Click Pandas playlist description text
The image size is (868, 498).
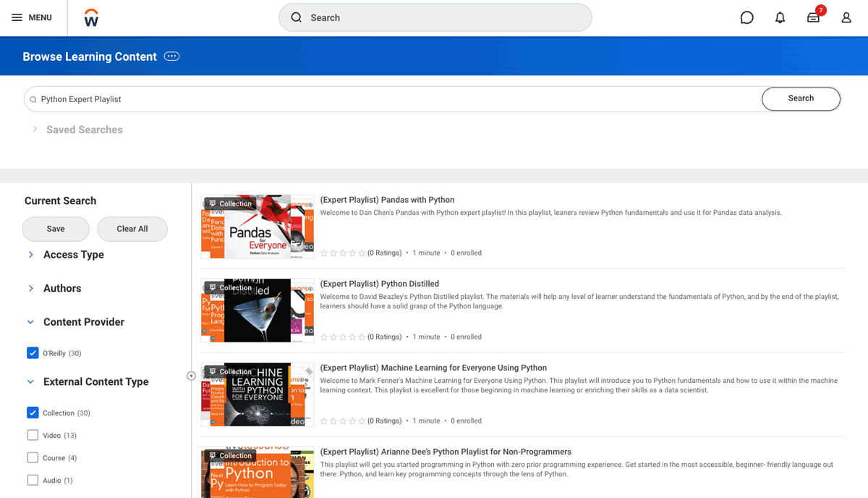click(551, 213)
